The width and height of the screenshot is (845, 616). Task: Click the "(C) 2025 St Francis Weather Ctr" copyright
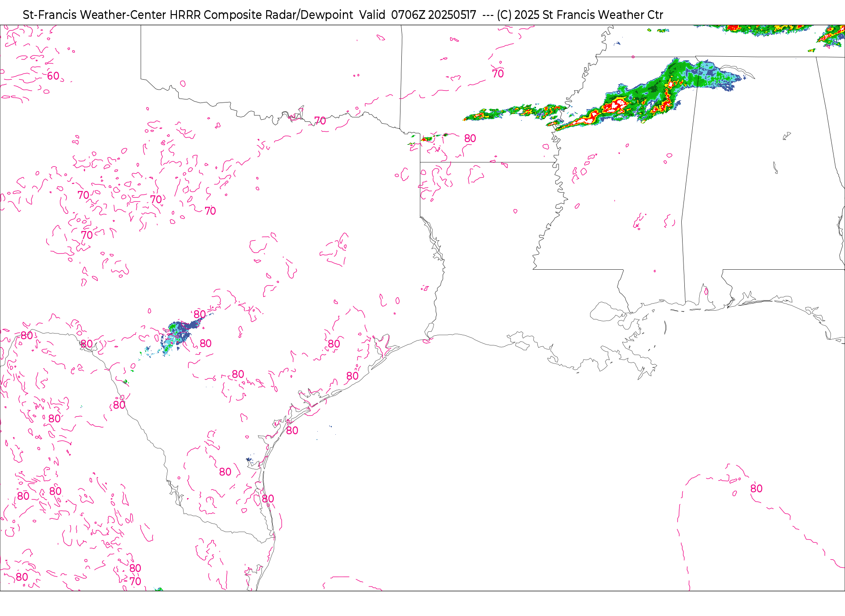pos(580,15)
